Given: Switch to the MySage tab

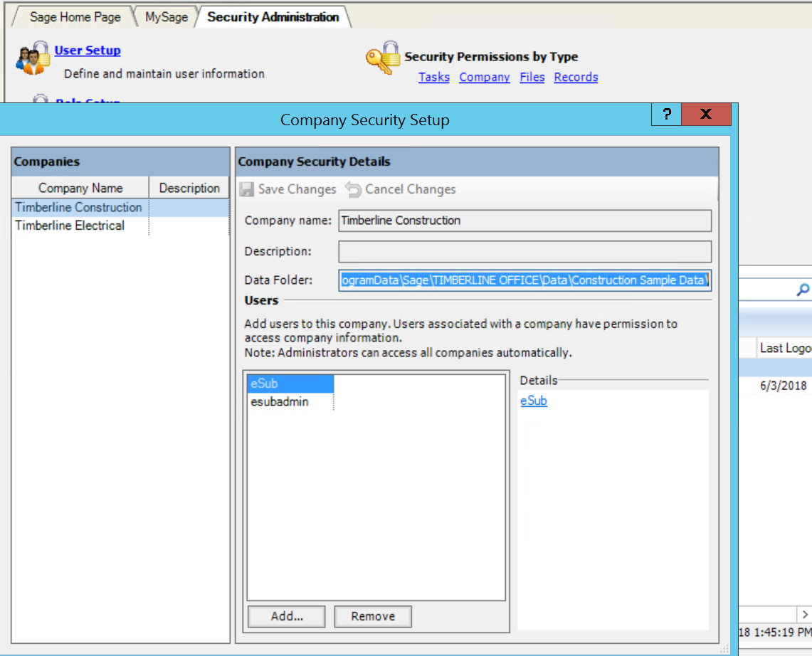Looking at the screenshot, I should [167, 17].
